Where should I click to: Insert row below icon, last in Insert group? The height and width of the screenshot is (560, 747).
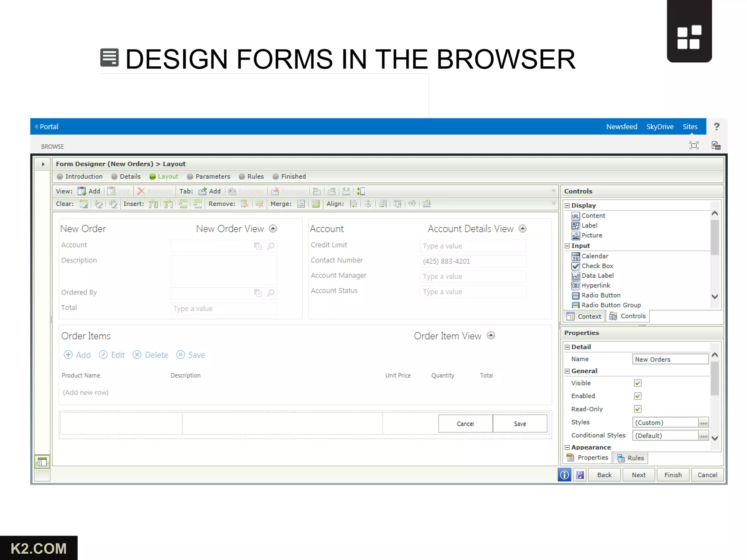coord(198,204)
